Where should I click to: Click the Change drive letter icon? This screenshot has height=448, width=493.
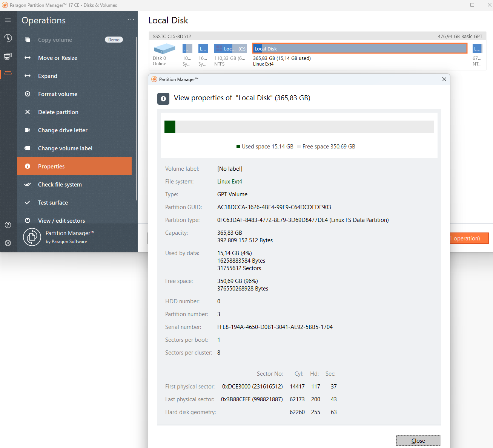[28, 130]
